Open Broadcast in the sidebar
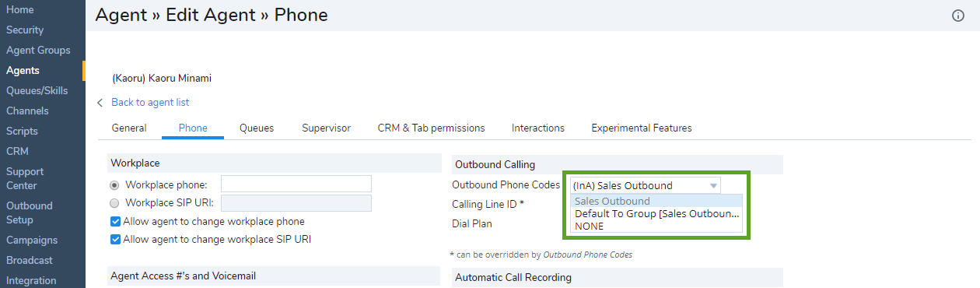The width and height of the screenshot is (980, 288). coord(30,260)
